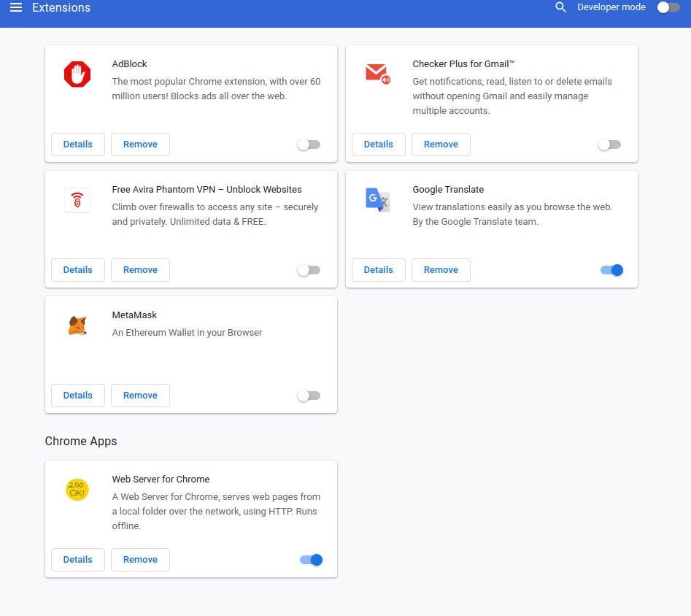Click the MetaMask extension name
The image size is (691, 616).
[x=134, y=315]
